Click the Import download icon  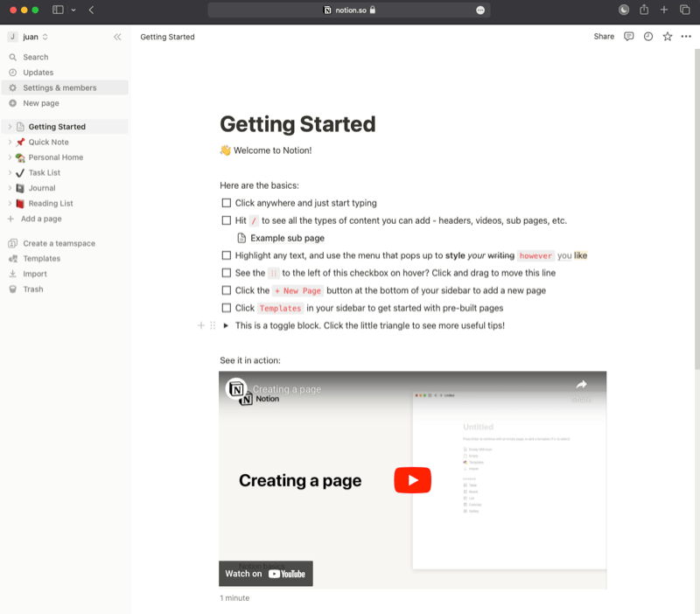(x=13, y=274)
